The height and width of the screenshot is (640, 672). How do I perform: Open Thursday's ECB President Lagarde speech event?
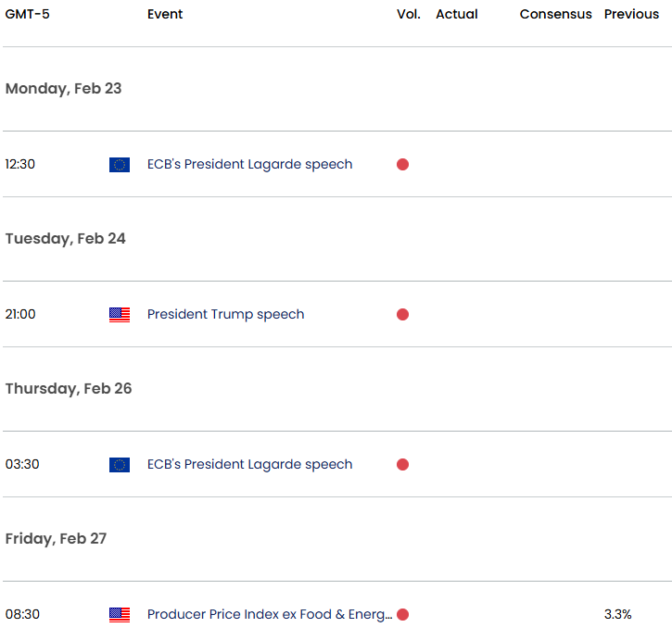pos(249,465)
